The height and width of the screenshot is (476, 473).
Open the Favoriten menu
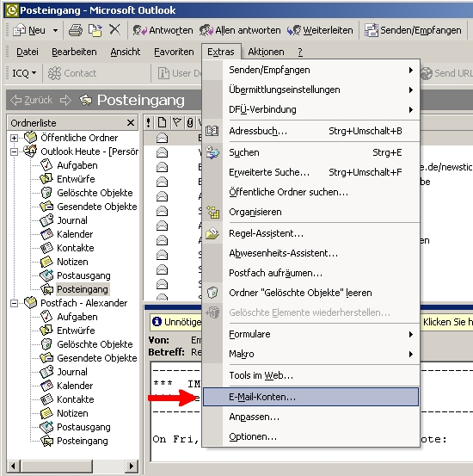174,52
